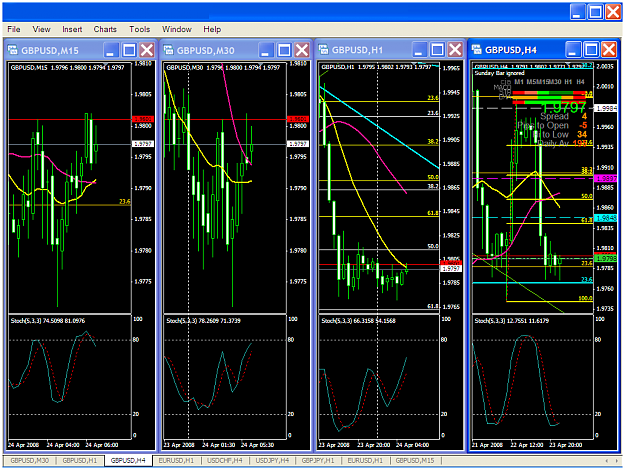The width and height of the screenshot is (625, 470).
Task: Minimize the GBPUSD,M30 chart window
Action: pyautogui.click(x=266, y=50)
